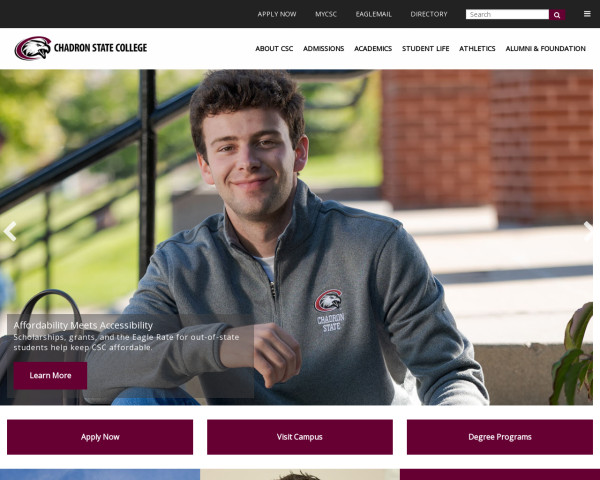Click the maroon Apply Now button
This screenshot has height=480, width=600.
[100, 437]
